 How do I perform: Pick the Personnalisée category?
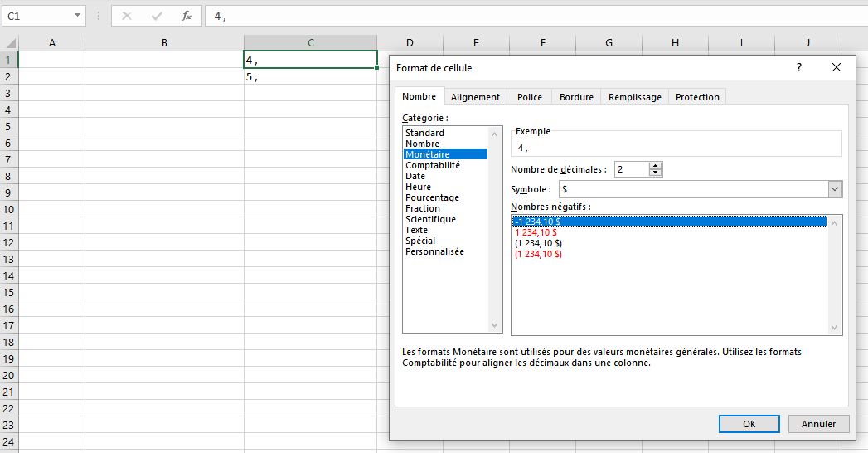tap(434, 251)
